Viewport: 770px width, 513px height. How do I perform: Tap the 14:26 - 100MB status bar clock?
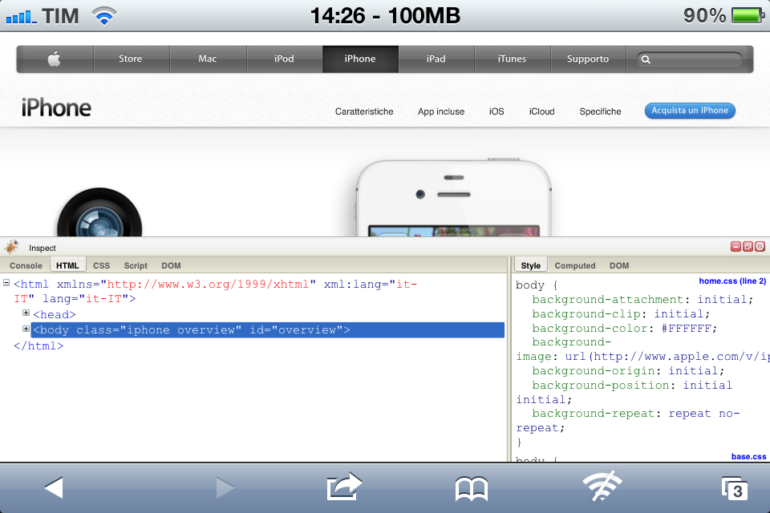(x=385, y=15)
